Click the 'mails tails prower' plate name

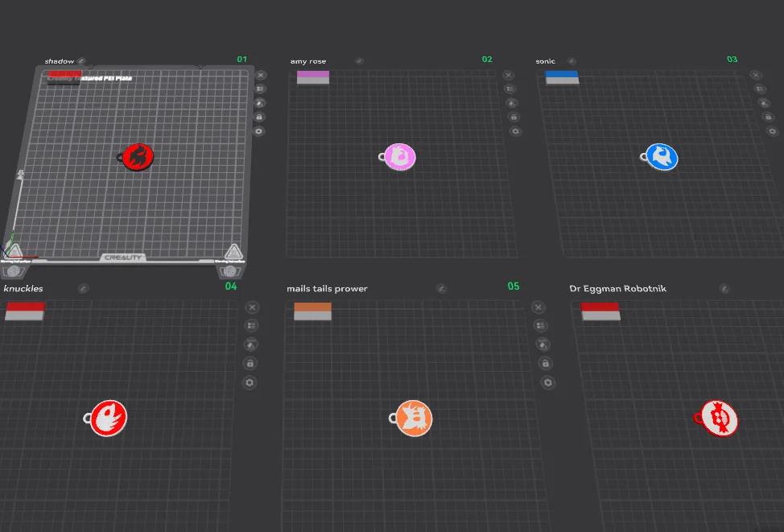327,288
